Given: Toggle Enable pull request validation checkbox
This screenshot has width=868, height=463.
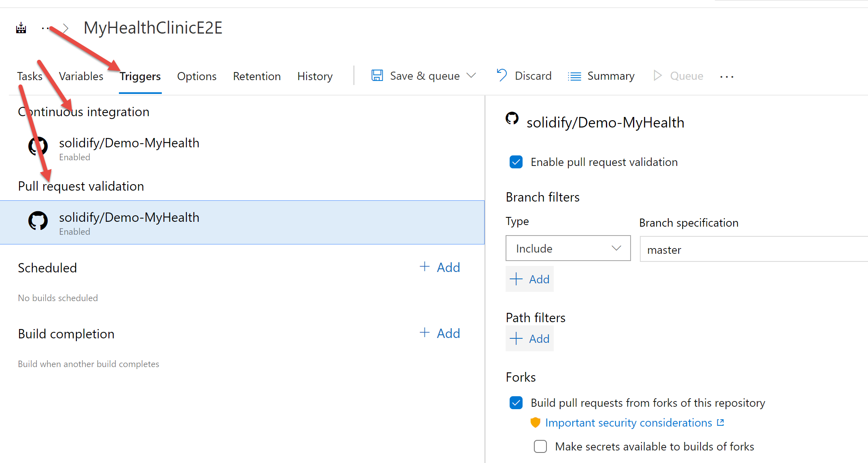Looking at the screenshot, I should click(516, 162).
